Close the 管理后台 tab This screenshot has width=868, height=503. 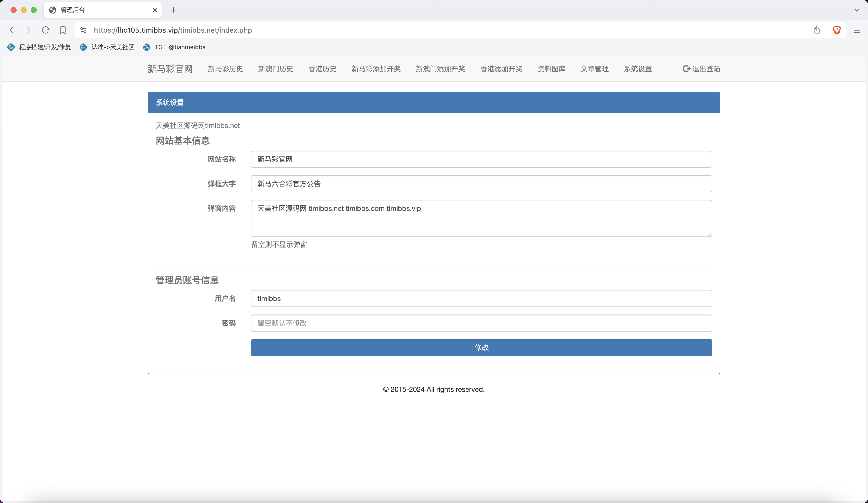pos(155,10)
